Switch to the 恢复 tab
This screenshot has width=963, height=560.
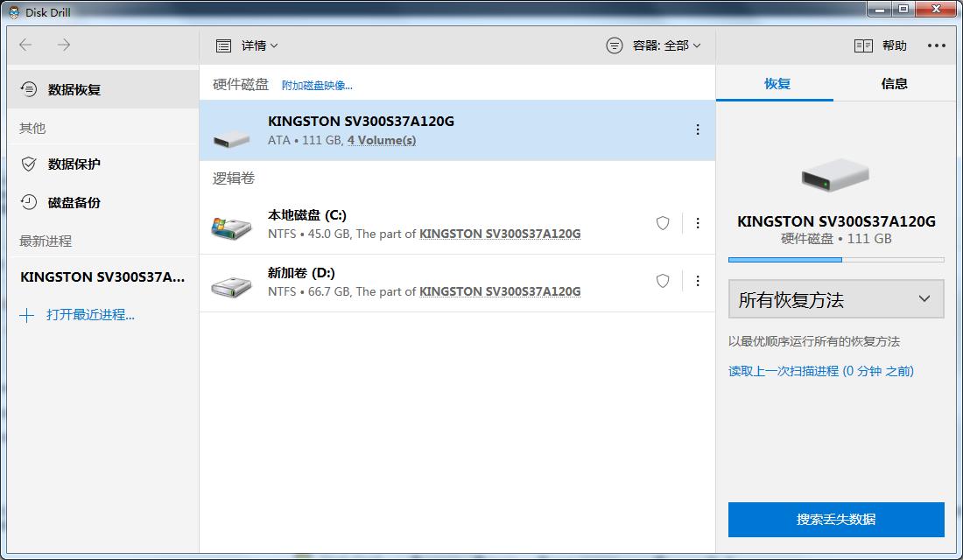click(777, 84)
